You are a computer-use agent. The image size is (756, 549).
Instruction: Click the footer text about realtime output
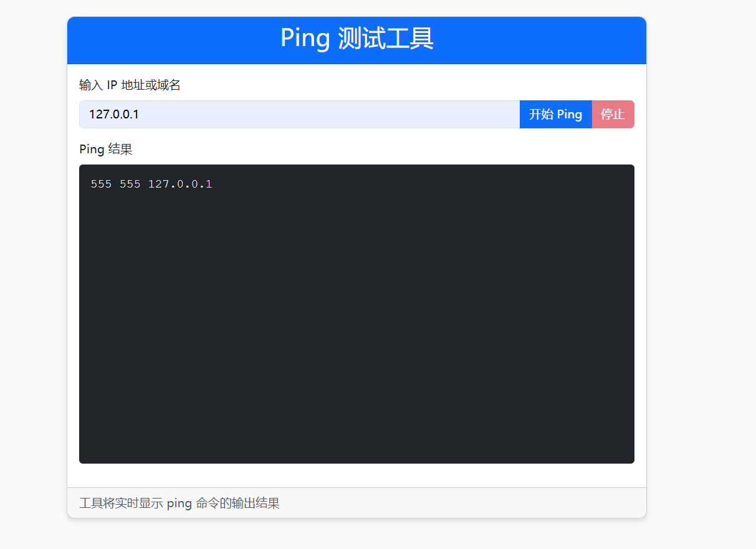coord(179,504)
